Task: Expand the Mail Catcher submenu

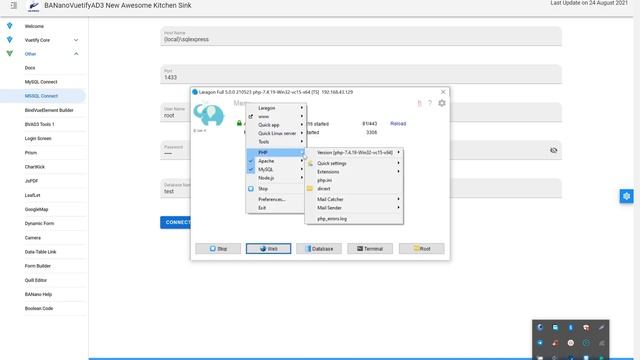Action: (354, 199)
